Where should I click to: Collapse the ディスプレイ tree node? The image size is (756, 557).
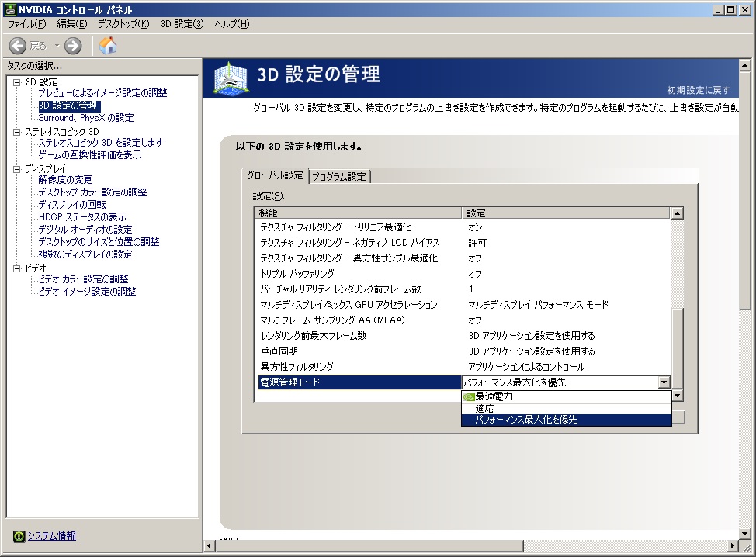pyautogui.click(x=17, y=169)
